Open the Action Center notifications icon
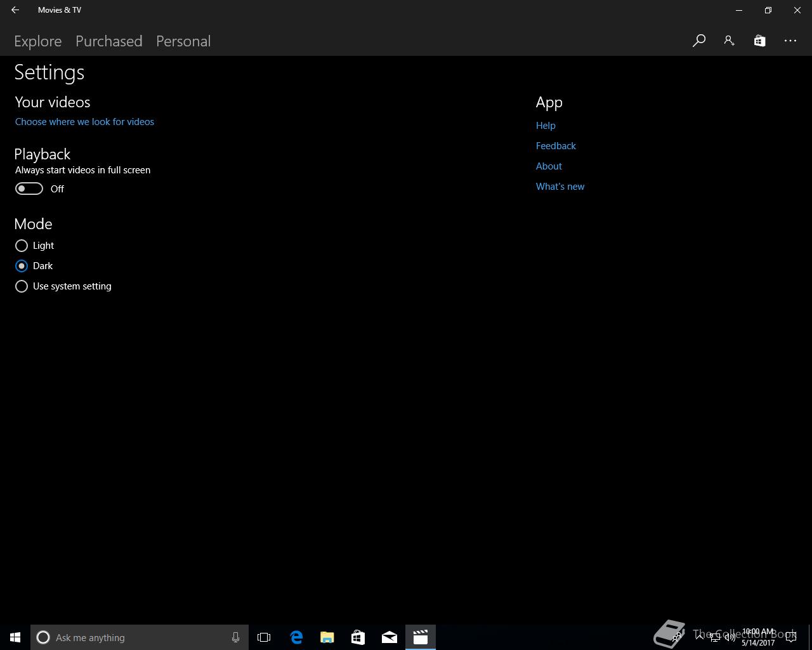The width and height of the screenshot is (812, 650). [x=791, y=637]
